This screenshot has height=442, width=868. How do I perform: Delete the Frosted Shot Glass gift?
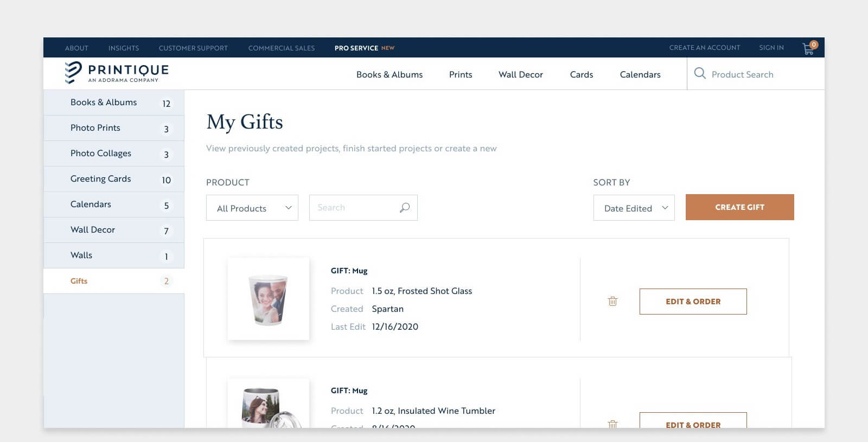[612, 301]
